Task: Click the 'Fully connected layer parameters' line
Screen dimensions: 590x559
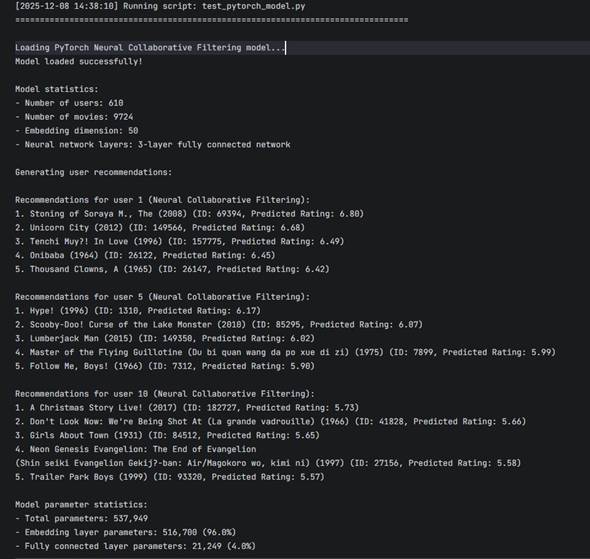Action: click(x=135, y=547)
